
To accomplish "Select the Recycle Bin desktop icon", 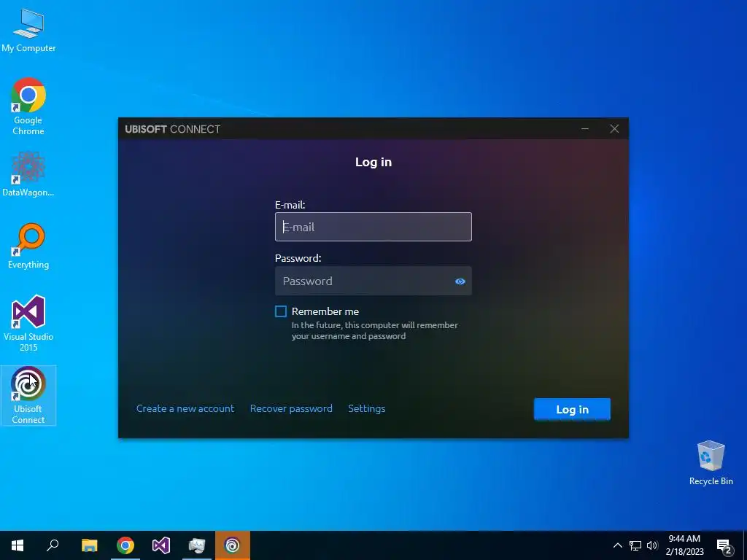I will (x=711, y=463).
